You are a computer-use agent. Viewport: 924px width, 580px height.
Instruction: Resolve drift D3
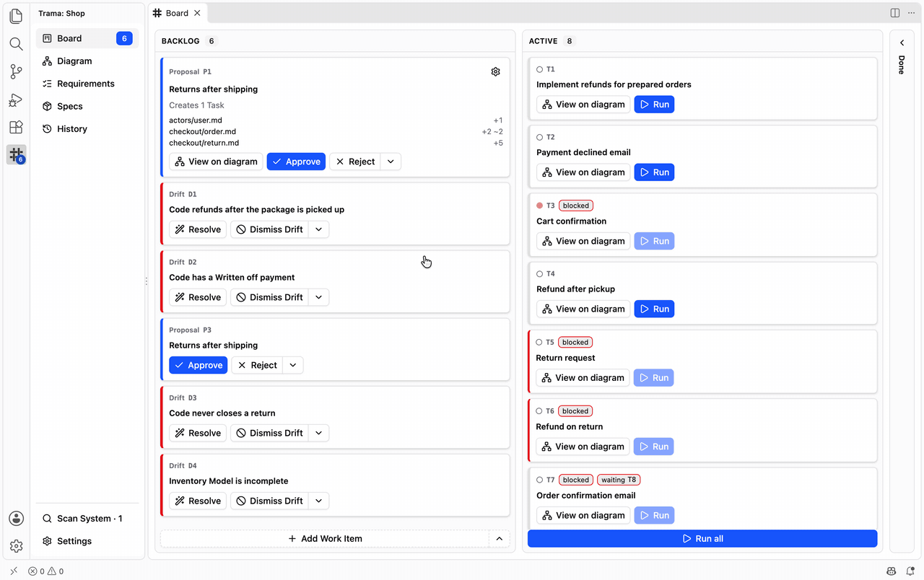[198, 433]
